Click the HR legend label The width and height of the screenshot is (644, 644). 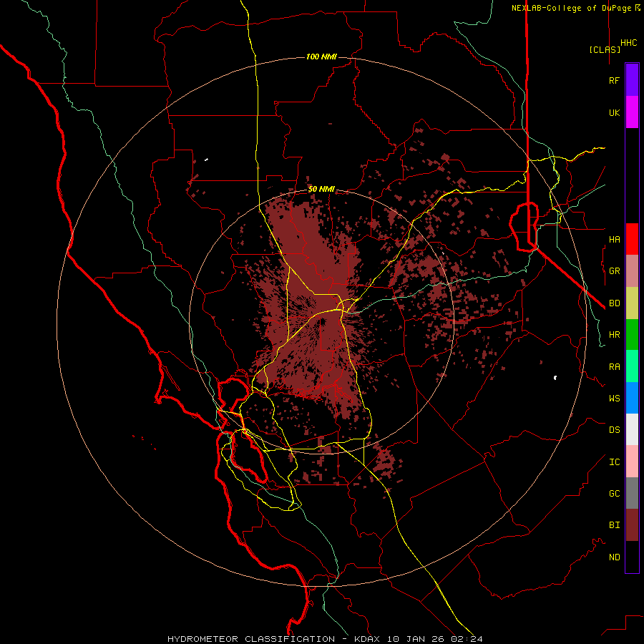pyautogui.click(x=614, y=335)
